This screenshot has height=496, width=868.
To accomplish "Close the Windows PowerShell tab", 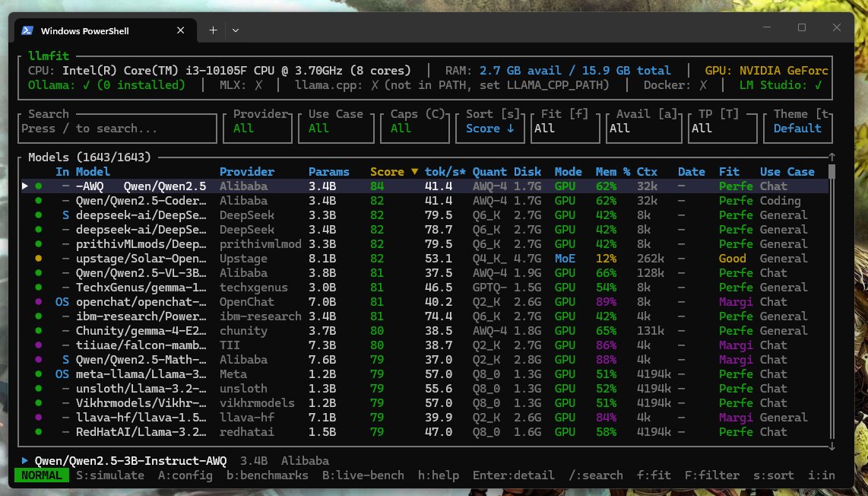I will (x=180, y=30).
